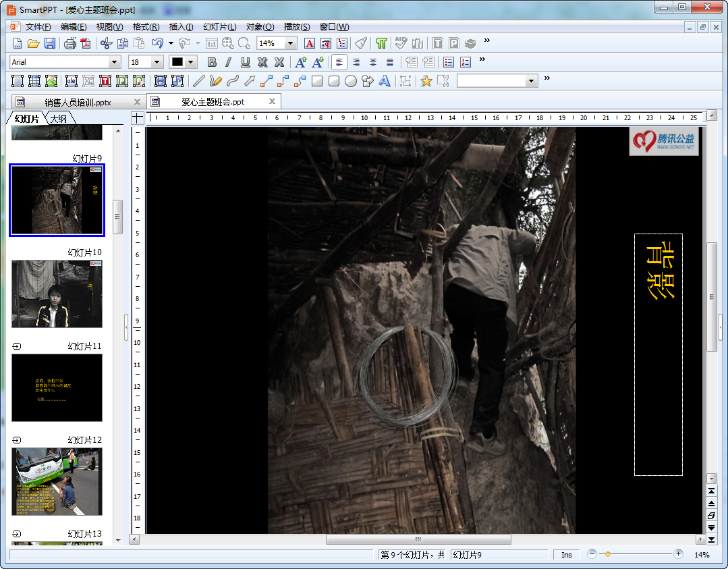Screen dimensions: 728x569
Task: Click the yellow star effects icon
Action: [426, 81]
